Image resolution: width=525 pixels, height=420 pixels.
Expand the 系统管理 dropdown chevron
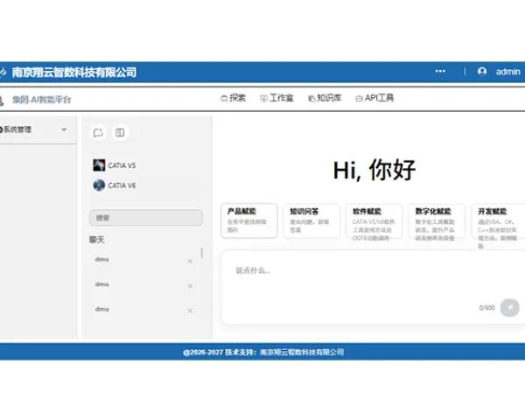(x=64, y=129)
